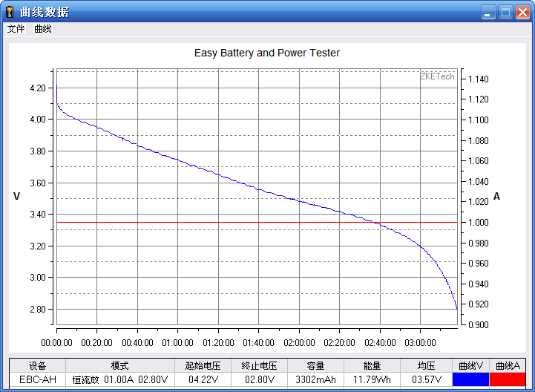Click the 3302mAh capacity value

pos(315,379)
